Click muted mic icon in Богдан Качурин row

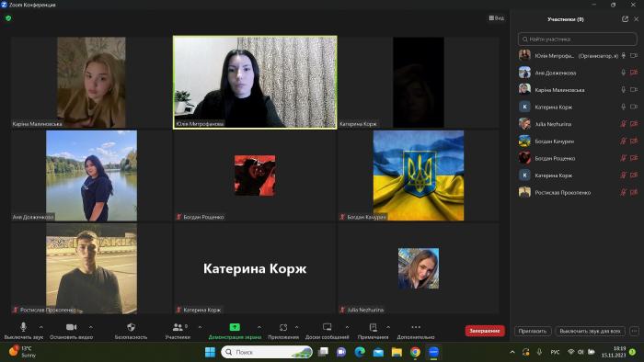[624, 141]
